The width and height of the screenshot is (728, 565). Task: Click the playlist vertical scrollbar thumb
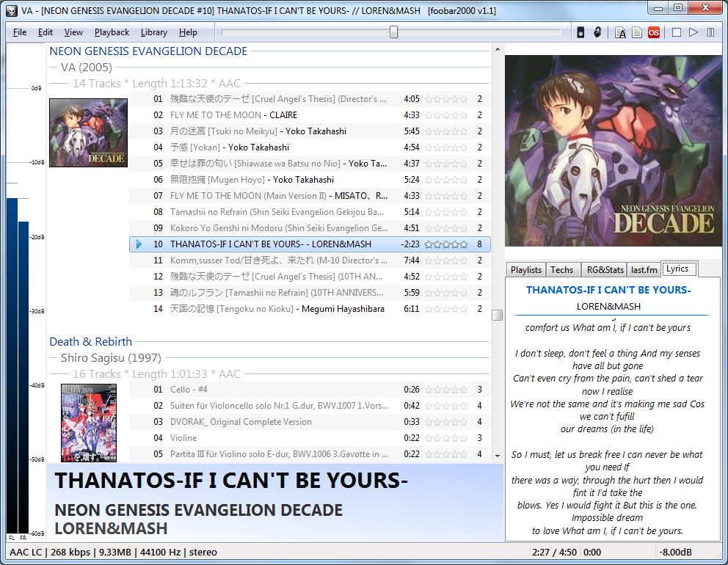pyautogui.click(x=498, y=316)
